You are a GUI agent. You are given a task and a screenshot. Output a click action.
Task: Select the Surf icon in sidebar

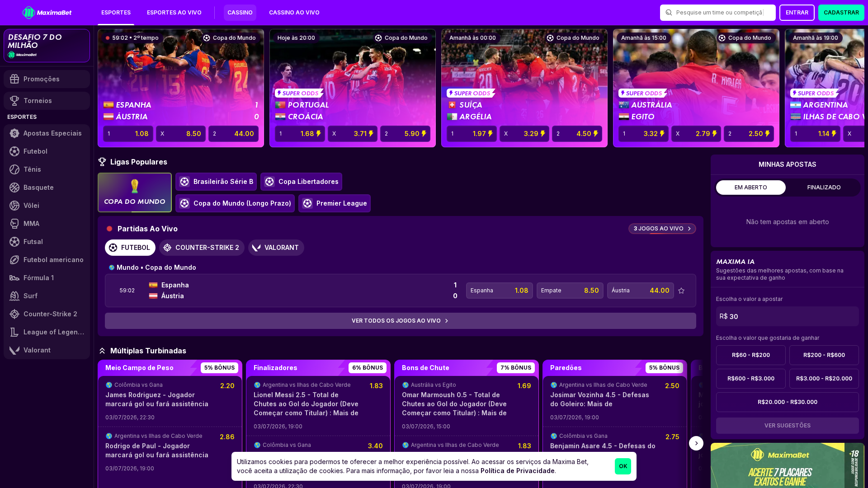(x=14, y=296)
